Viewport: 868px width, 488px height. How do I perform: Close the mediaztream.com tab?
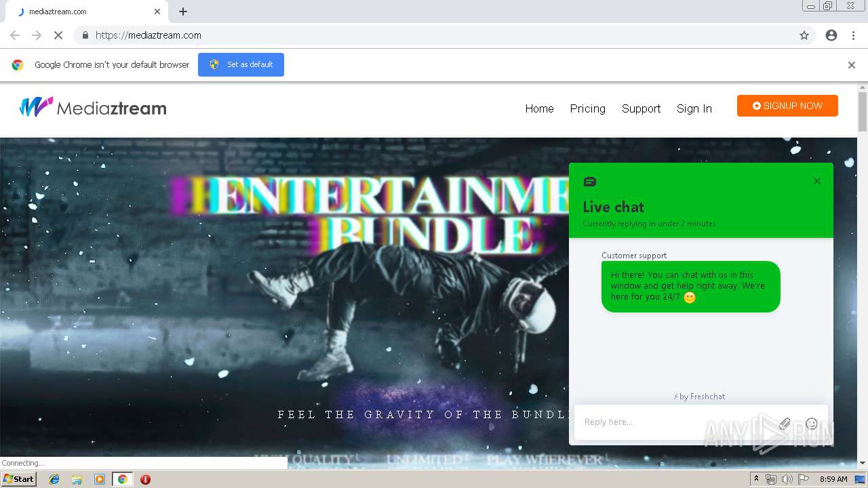click(x=157, y=12)
